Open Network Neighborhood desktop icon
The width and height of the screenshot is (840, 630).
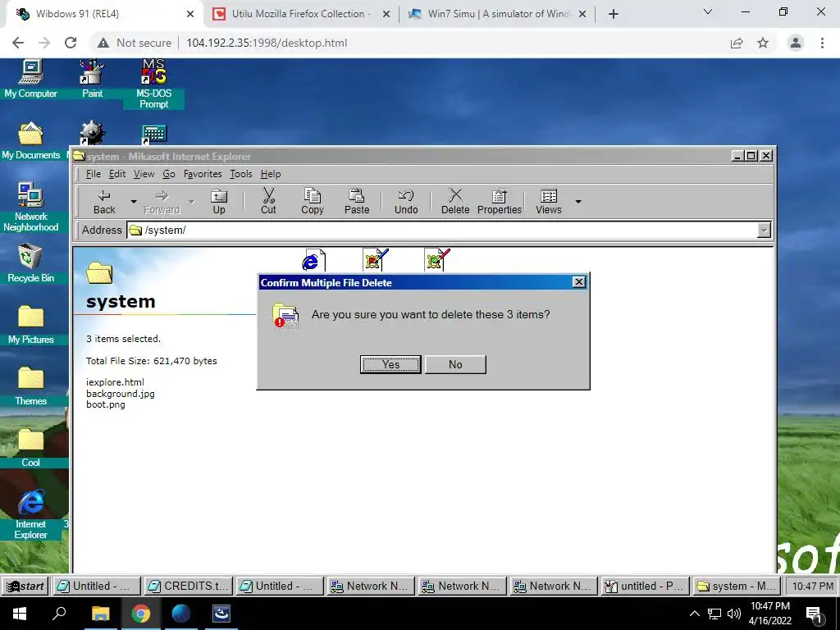click(30, 208)
